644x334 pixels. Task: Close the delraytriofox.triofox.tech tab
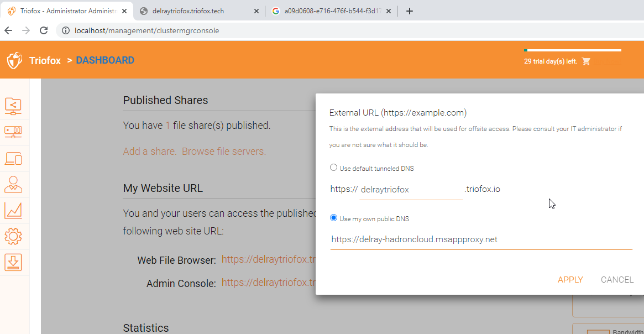coord(256,11)
